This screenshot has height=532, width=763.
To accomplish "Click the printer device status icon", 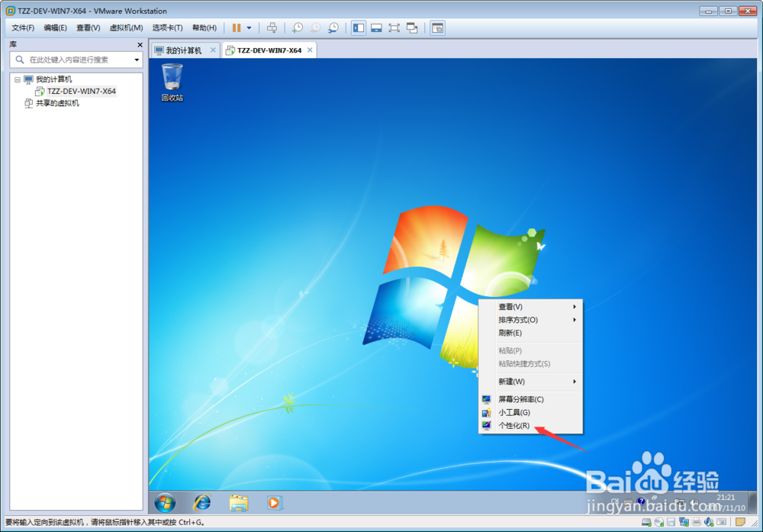I will click(697, 522).
